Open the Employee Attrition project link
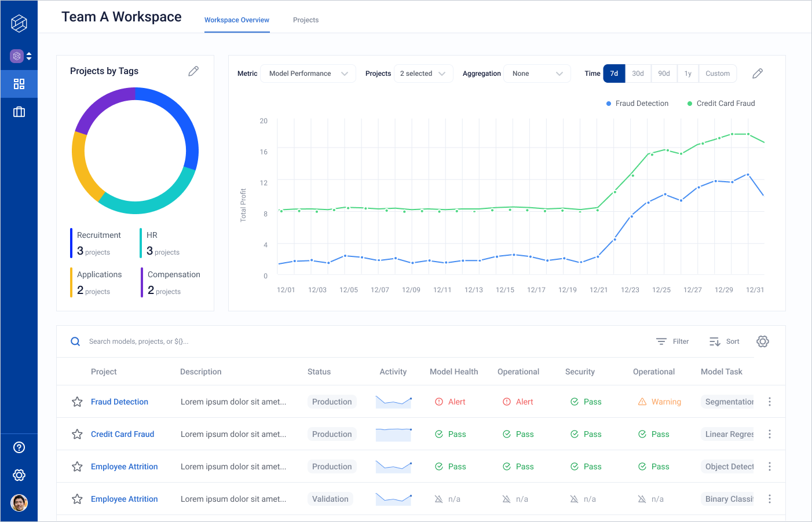This screenshot has width=812, height=522. pos(124,466)
